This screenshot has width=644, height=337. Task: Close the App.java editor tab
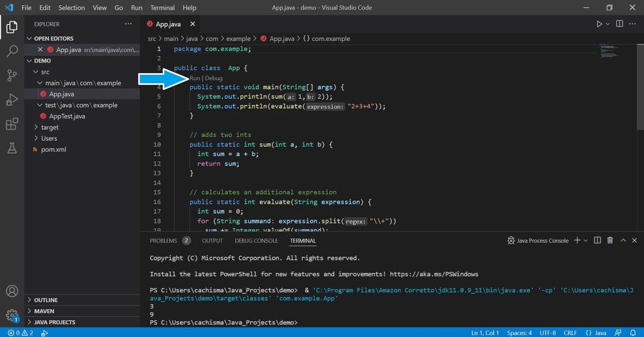[193, 24]
